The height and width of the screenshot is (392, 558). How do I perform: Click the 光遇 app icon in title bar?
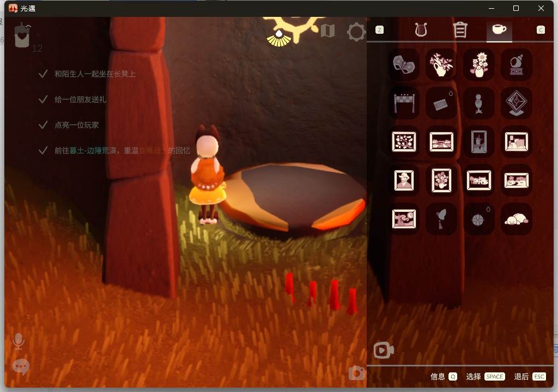[x=13, y=8]
